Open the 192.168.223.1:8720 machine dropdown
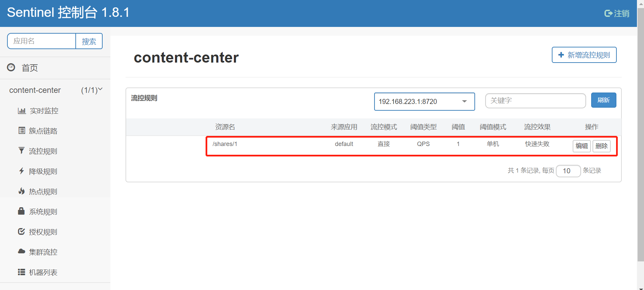The width and height of the screenshot is (644, 290). click(424, 102)
